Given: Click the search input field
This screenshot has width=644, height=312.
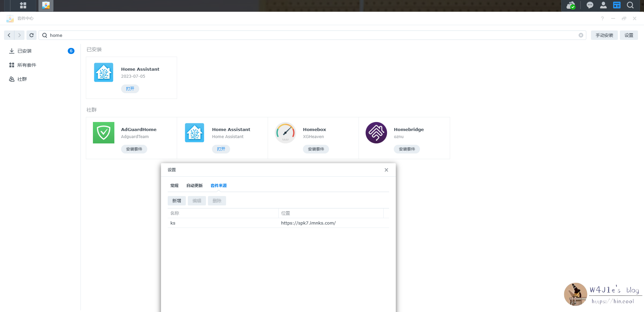Looking at the screenshot, I should pyautogui.click(x=302, y=35).
